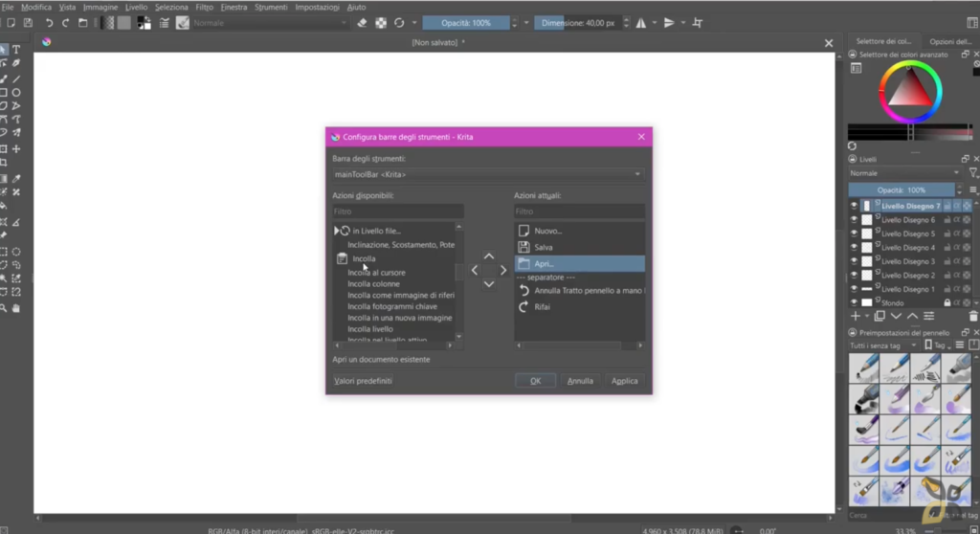Open the mainToolBar <Krita> toolbar dropdown
Viewport: 980px width, 534px height.
click(x=487, y=174)
